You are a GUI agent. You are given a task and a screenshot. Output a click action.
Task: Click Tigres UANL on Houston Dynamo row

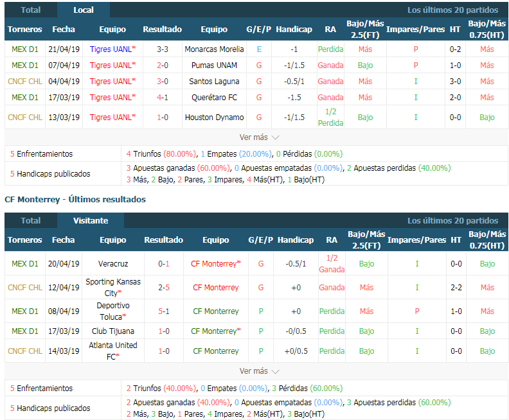pos(112,118)
